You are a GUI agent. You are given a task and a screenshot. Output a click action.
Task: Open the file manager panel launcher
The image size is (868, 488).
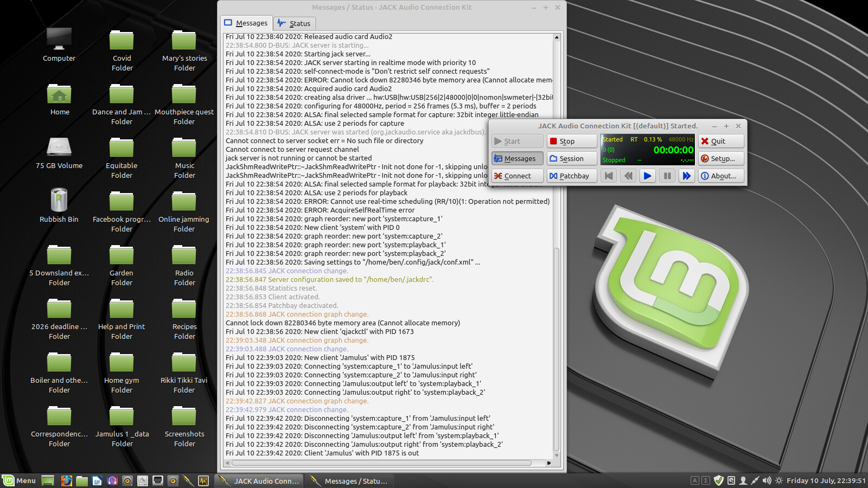(x=82, y=480)
